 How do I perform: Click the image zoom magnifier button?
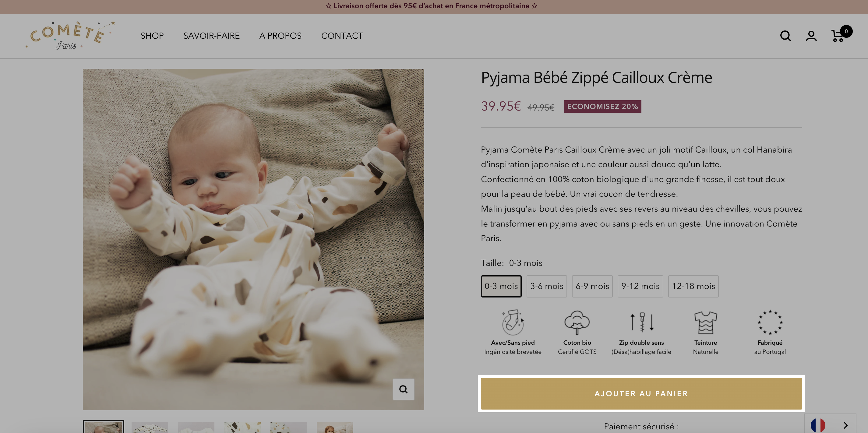[403, 389]
